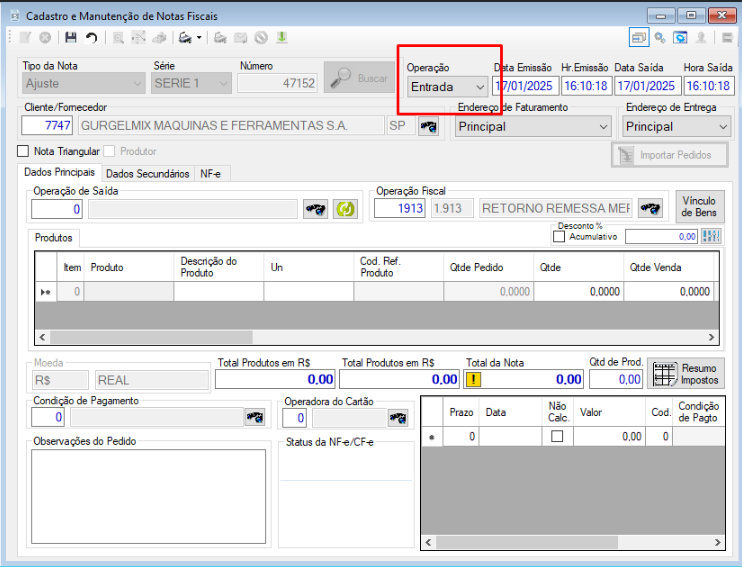The height and width of the screenshot is (567, 742).
Task: Click the greyed magnifier search toolbar icon
Action: click(x=118, y=37)
